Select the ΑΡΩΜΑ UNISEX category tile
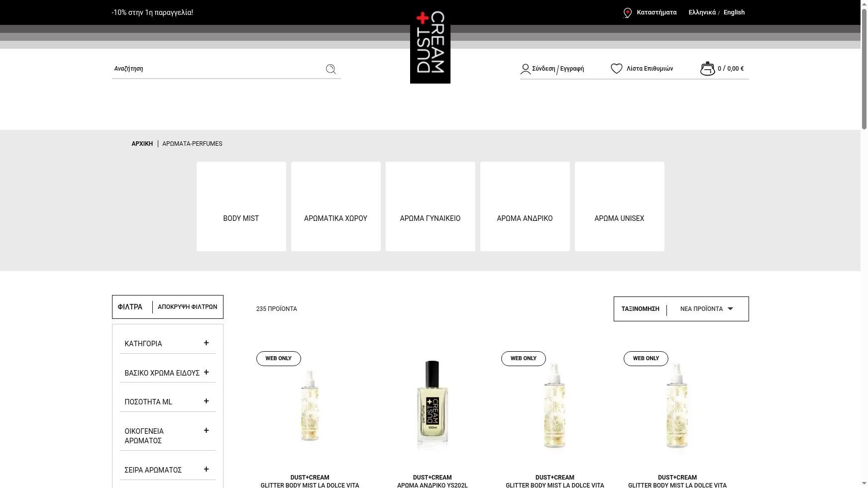Viewport: 868px width, 488px height. [x=619, y=206]
